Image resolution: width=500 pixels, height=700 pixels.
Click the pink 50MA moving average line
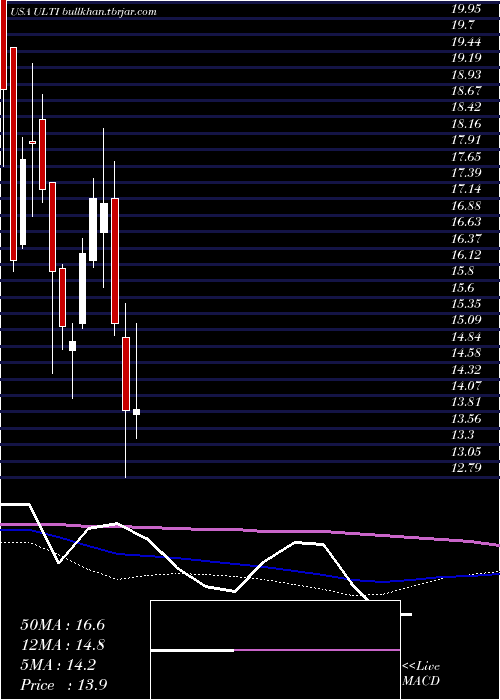coord(250,530)
